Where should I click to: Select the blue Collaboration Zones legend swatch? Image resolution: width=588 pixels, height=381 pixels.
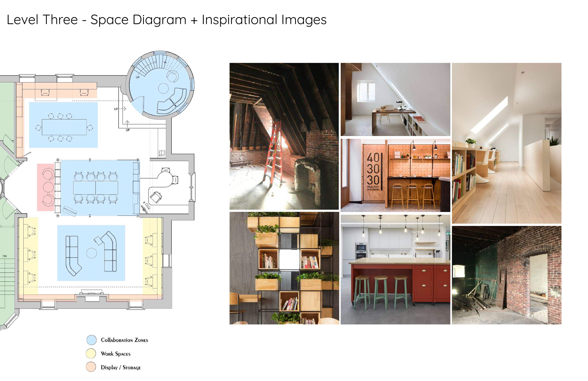(x=91, y=340)
